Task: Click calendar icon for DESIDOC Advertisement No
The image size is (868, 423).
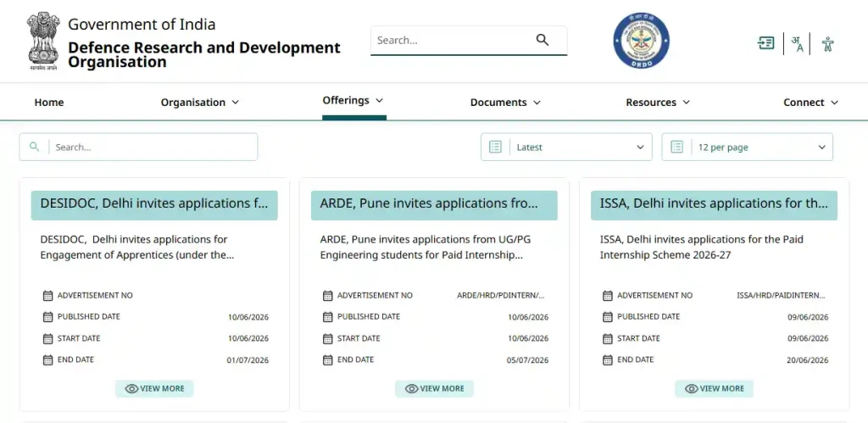Action: point(47,296)
